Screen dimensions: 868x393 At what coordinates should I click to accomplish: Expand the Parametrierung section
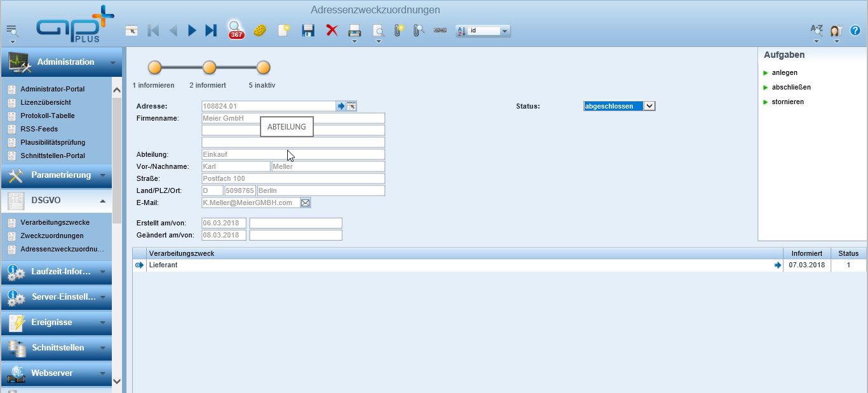click(57, 175)
